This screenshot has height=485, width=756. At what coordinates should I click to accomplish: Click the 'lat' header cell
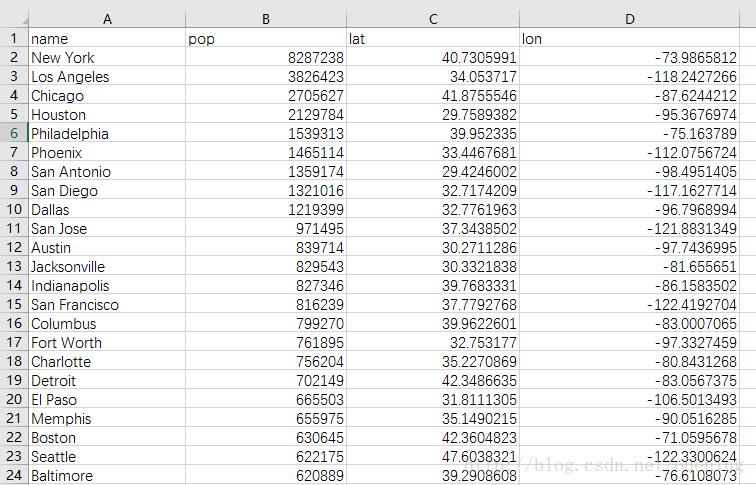pos(433,38)
